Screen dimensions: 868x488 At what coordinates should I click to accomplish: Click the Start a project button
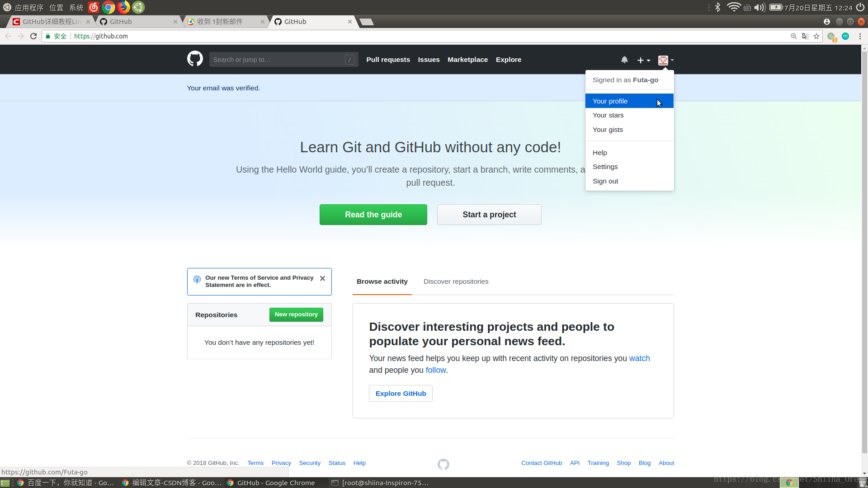click(489, 215)
